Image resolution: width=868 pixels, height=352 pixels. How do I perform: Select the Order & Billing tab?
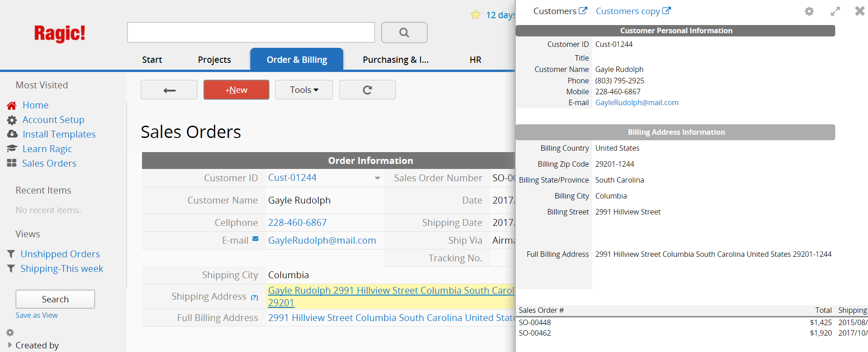[x=297, y=60]
